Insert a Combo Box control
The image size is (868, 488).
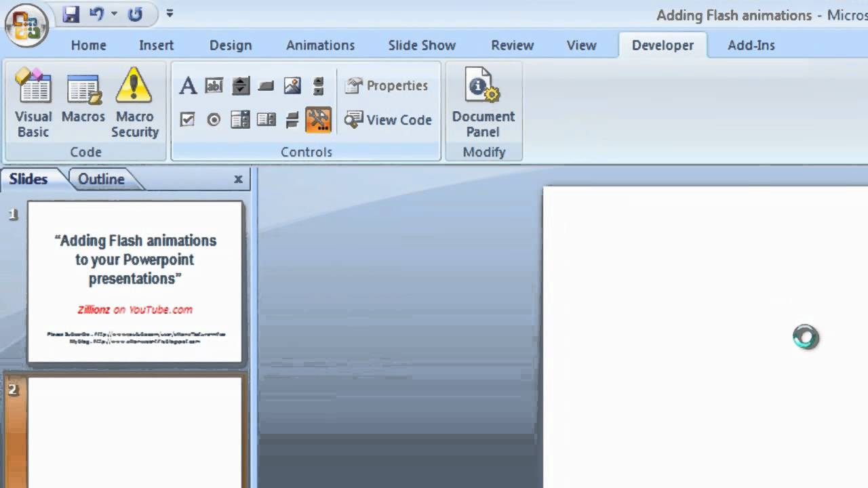click(x=240, y=120)
